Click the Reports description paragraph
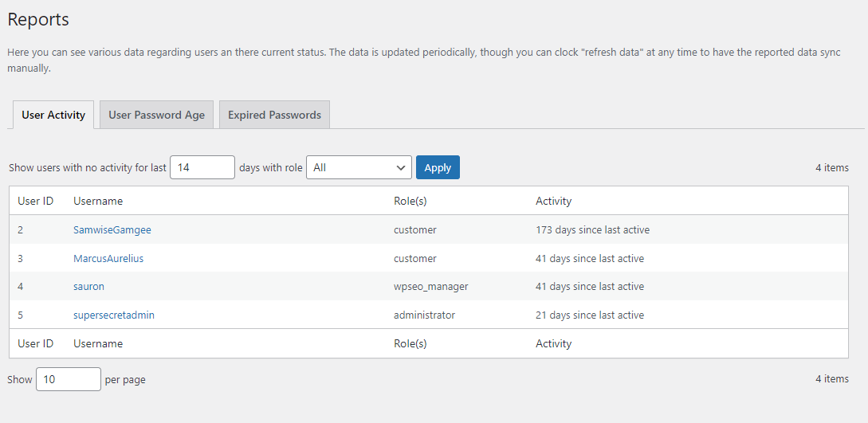This screenshot has width=868, height=423. [x=424, y=61]
